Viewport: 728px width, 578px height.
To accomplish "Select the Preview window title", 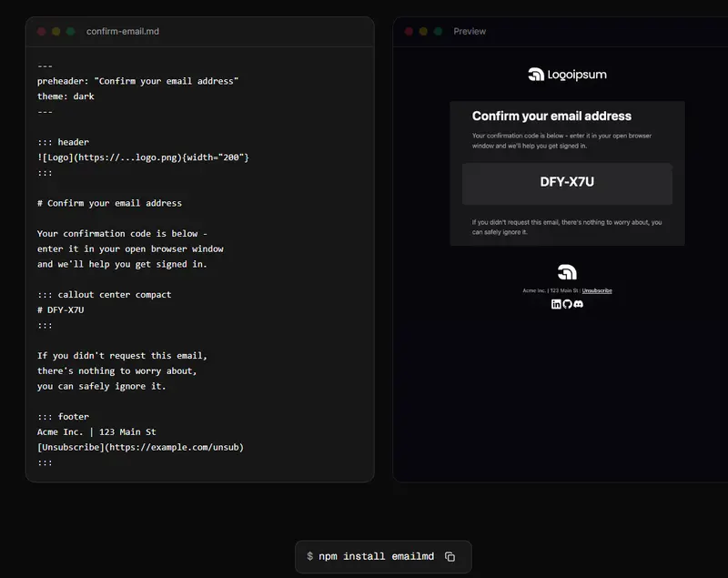I will tap(470, 32).
